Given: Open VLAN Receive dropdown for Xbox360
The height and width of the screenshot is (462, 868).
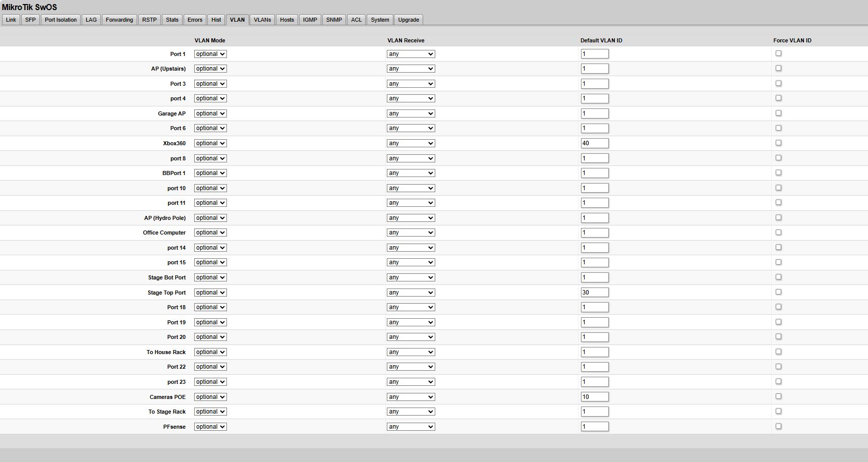Looking at the screenshot, I should (411, 143).
